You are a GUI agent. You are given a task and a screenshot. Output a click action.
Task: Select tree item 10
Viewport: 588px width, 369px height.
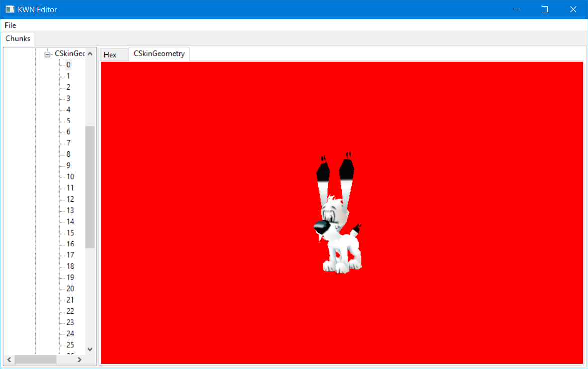click(x=70, y=177)
